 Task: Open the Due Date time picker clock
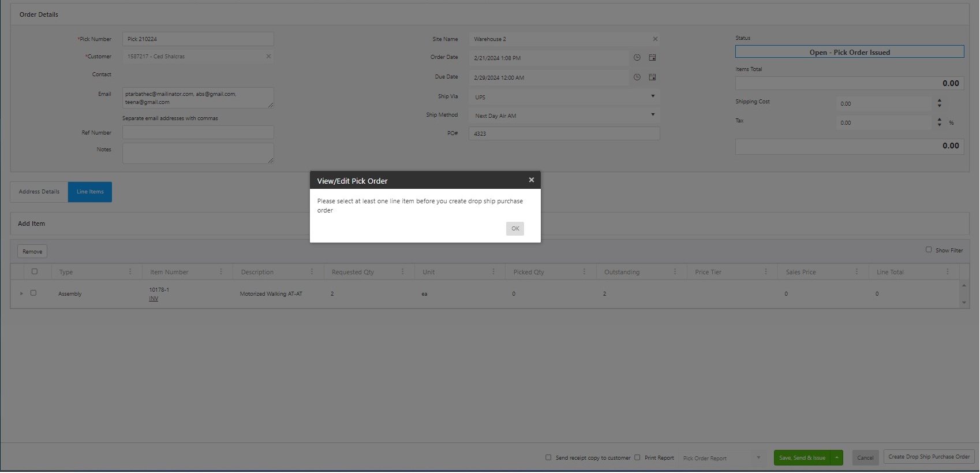[637, 77]
